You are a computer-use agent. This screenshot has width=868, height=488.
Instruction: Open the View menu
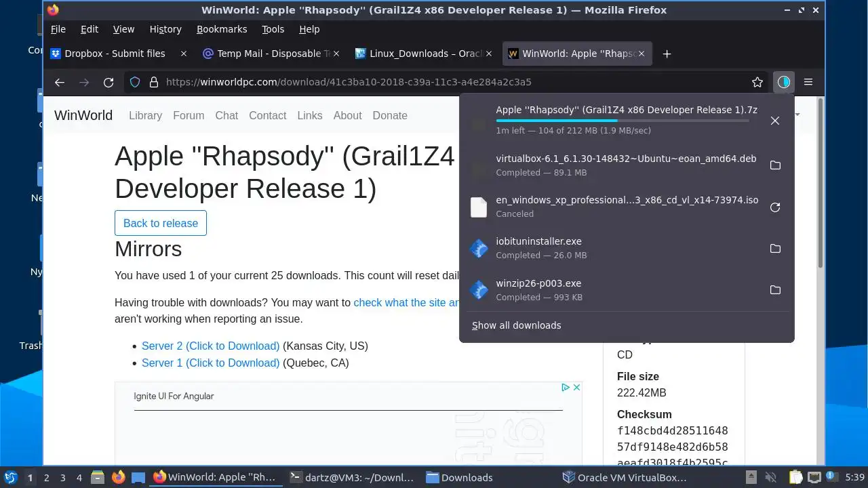(x=123, y=29)
